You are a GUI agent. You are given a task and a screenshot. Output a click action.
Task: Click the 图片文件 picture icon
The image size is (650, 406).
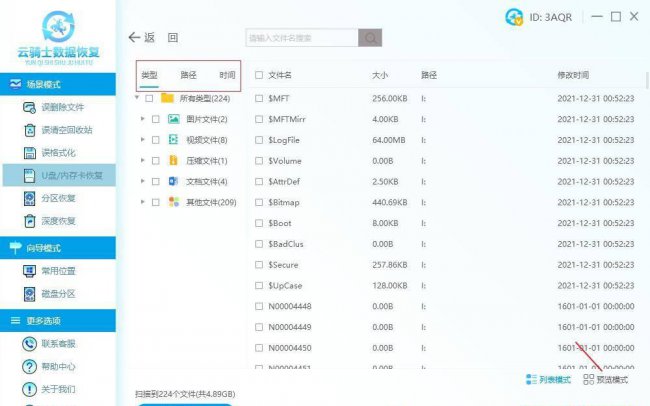(x=174, y=119)
